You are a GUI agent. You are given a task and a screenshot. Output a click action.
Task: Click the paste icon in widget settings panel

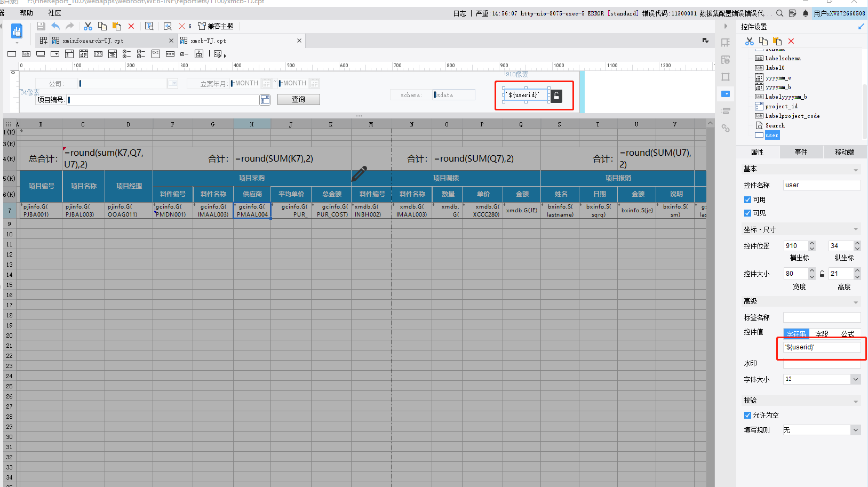tap(777, 41)
